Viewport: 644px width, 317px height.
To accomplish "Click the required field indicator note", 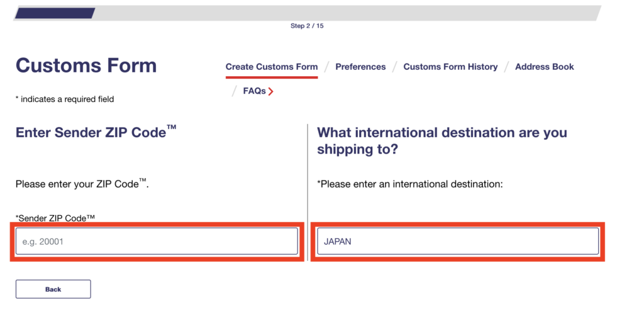I will coord(65,99).
